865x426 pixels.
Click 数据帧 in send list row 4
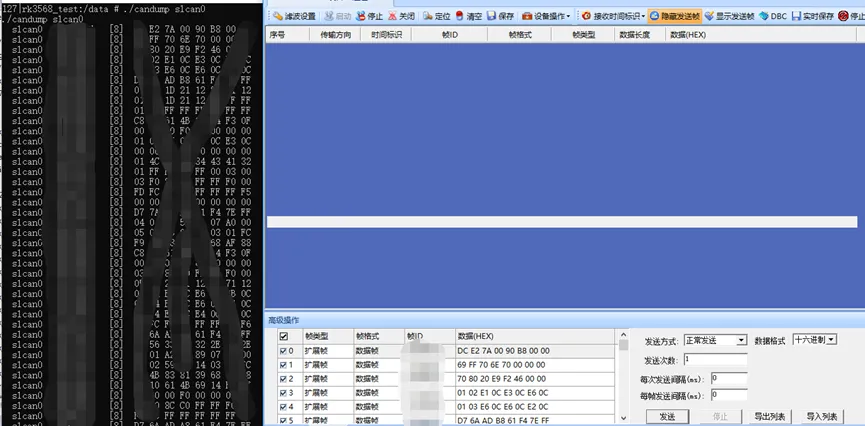click(367, 407)
